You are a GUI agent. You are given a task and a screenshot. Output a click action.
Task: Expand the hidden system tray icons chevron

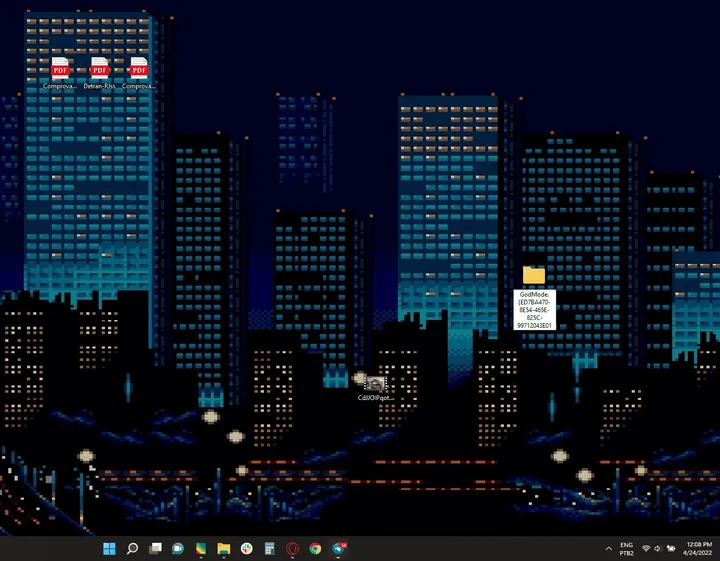click(609, 549)
